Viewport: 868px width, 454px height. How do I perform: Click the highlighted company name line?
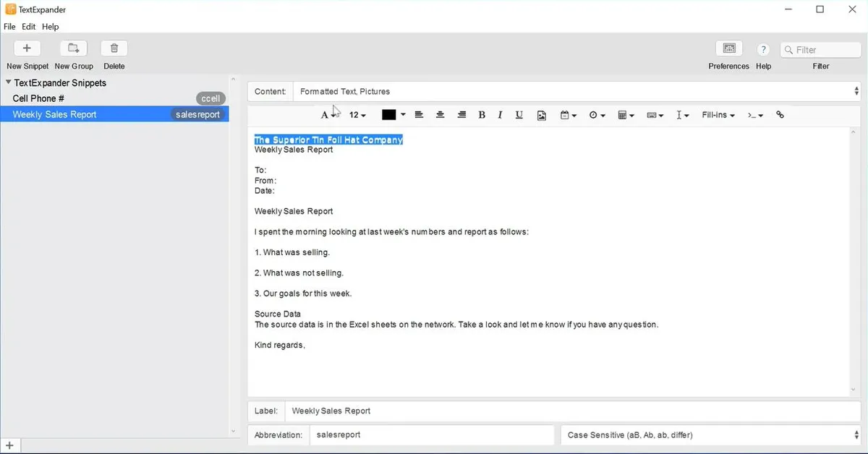tap(328, 140)
